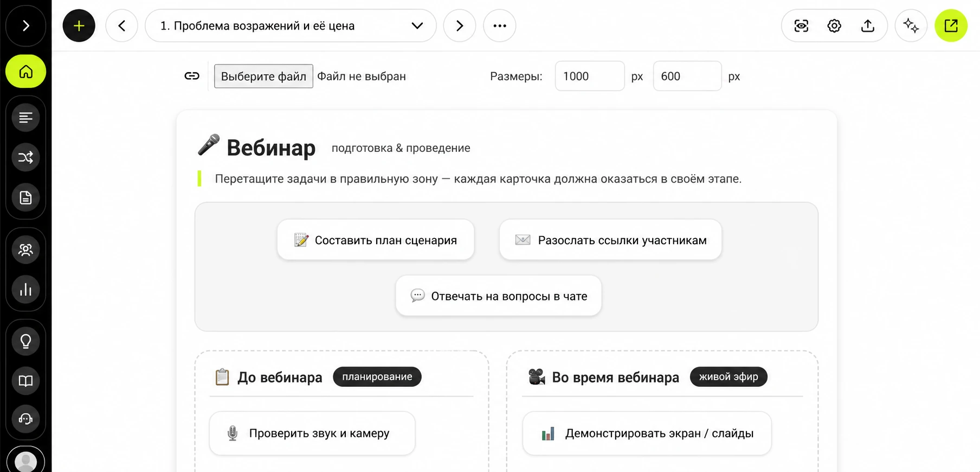Select the "Проверить звук и камеру" card

(312, 433)
